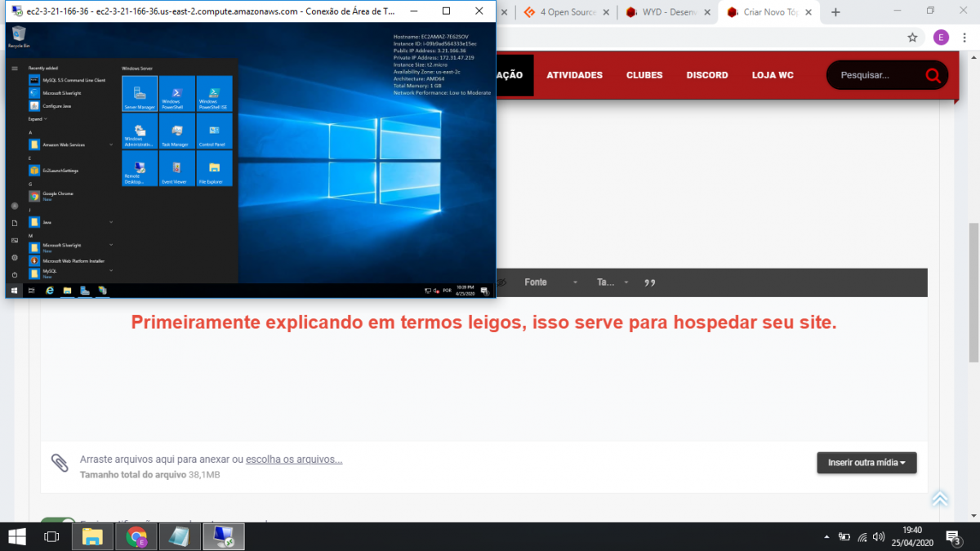Click the Start menu hamburger icon
The width and height of the screenshot is (980, 551).
tap(15, 69)
